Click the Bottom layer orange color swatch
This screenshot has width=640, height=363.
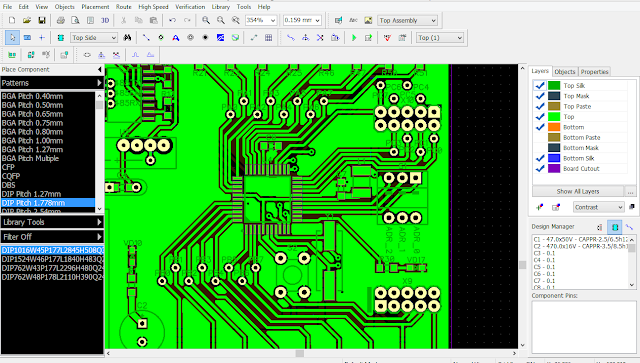[x=554, y=127]
